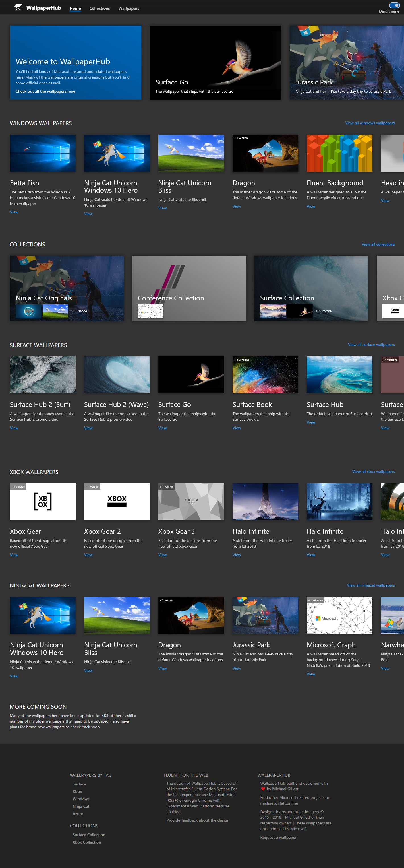The width and height of the screenshot is (404, 868).
Task: Select '+ 3 more' in Ninja Cat Originals
Action: coord(79,311)
